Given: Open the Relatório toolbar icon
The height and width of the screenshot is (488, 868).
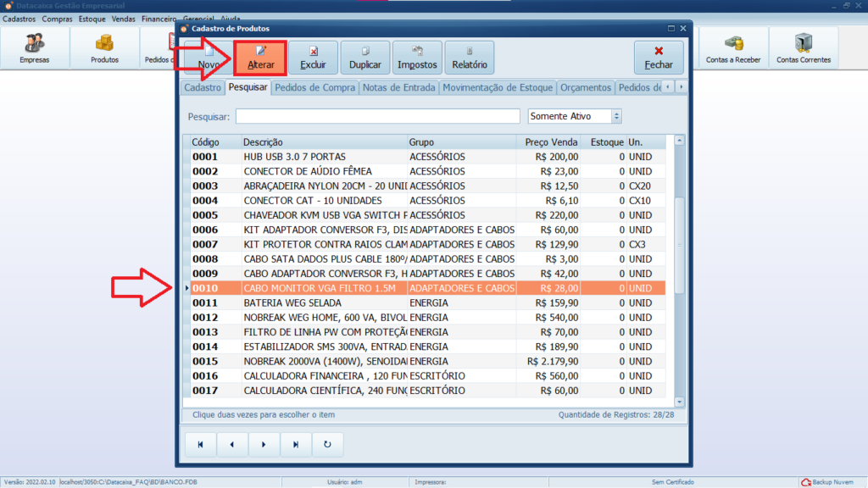Looking at the screenshot, I should pyautogui.click(x=469, y=57).
